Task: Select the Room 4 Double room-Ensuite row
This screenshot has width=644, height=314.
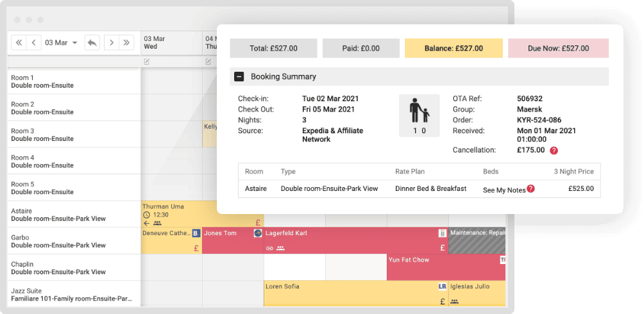Action: [x=74, y=161]
